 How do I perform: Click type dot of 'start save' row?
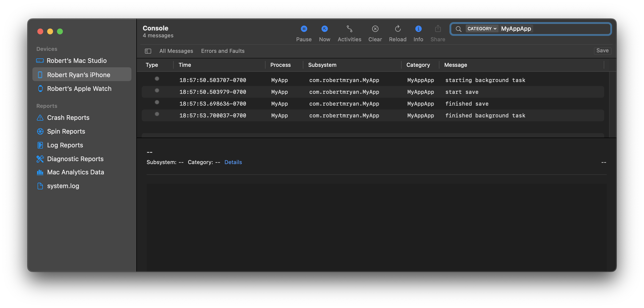(157, 90)
